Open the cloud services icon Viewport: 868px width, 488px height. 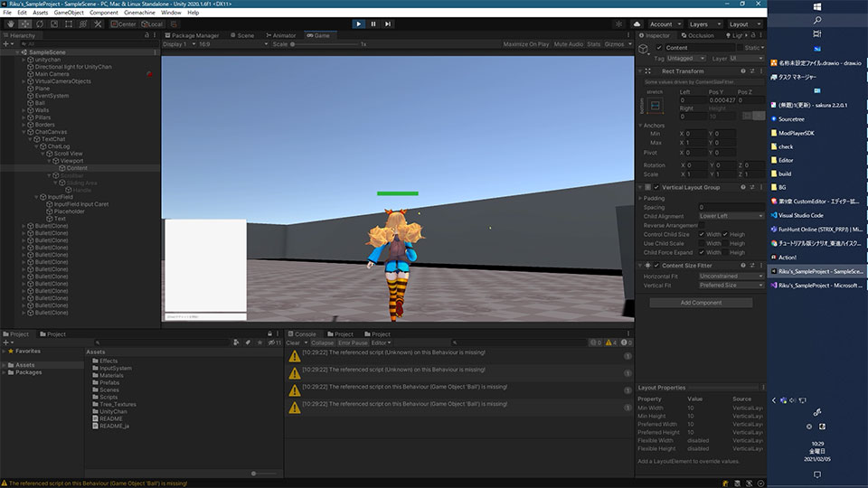coord(637,23)
